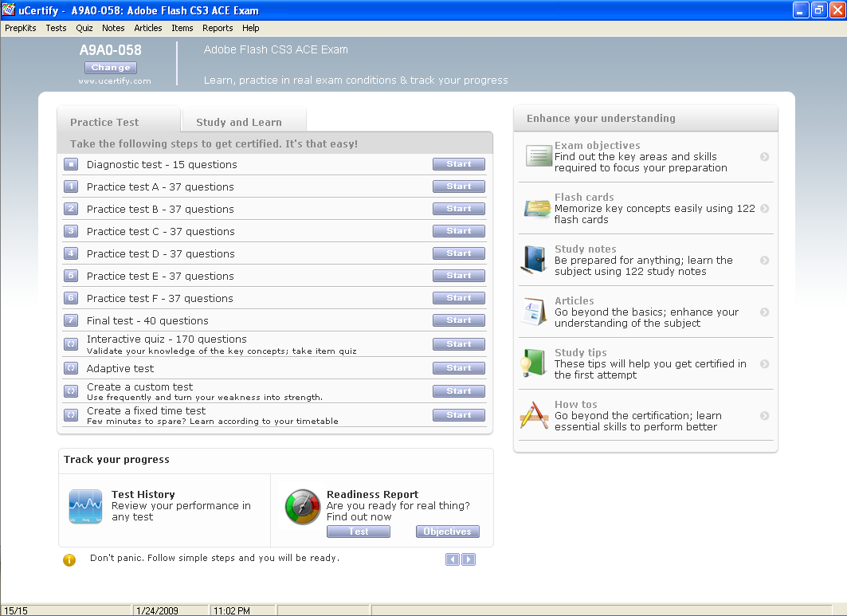The image size is (847, 616).
Task: Click the Interactive quiz row icon
Action: (71, 344)
